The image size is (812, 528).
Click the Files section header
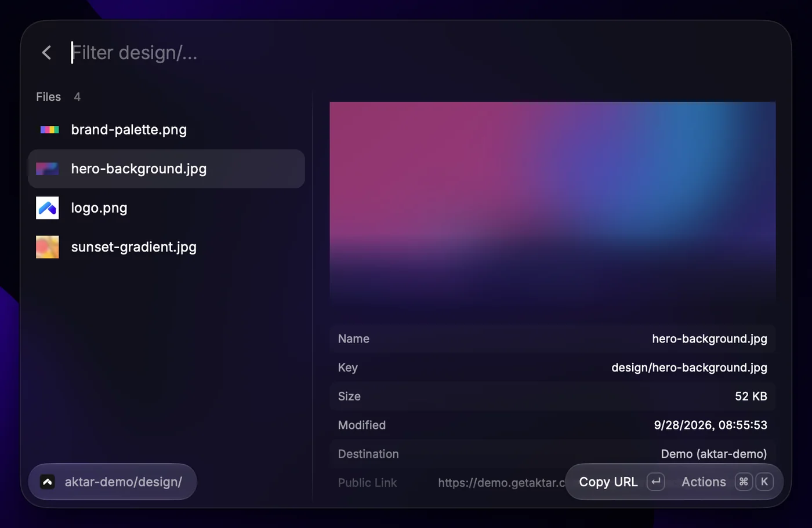click(x=49, y=97)
